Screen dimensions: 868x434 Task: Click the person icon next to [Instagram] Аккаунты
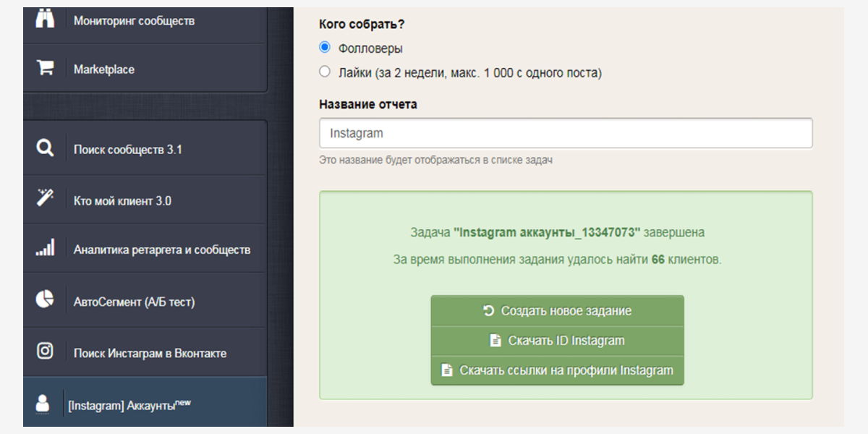43,404
